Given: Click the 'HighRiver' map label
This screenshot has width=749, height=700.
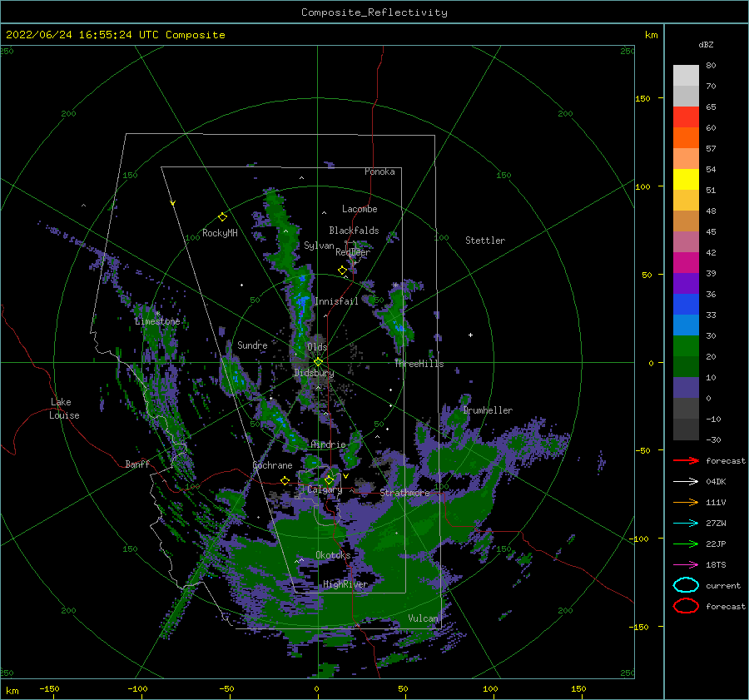Looking at the screenshot, I should (345, 584).
